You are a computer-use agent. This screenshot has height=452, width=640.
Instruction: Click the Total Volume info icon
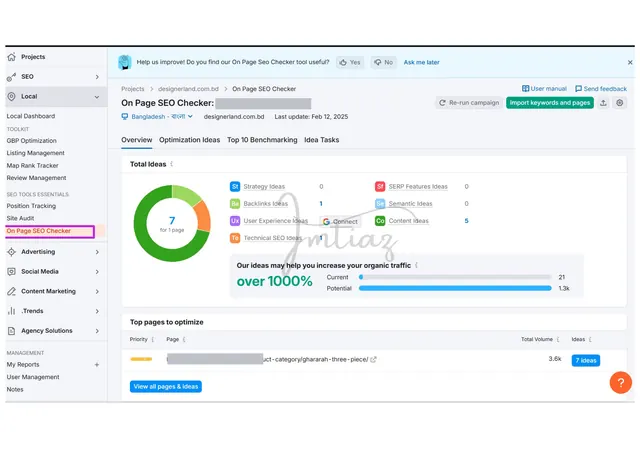558,339
